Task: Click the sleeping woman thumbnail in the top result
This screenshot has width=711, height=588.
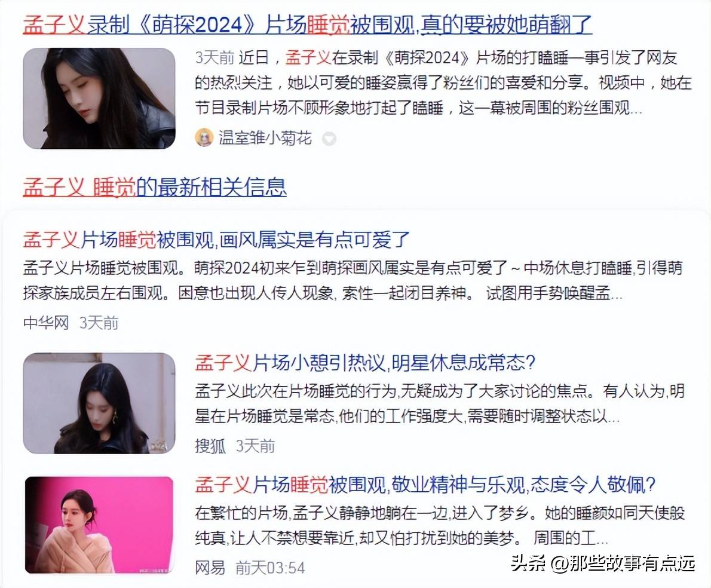Action: click(x=99, y=99)
